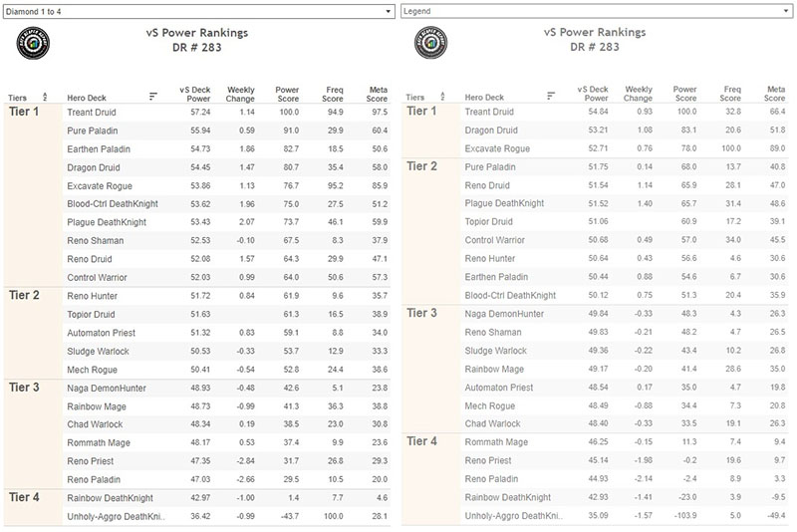Select Unholy-Aggro DeathKnight in the left table

116,516
